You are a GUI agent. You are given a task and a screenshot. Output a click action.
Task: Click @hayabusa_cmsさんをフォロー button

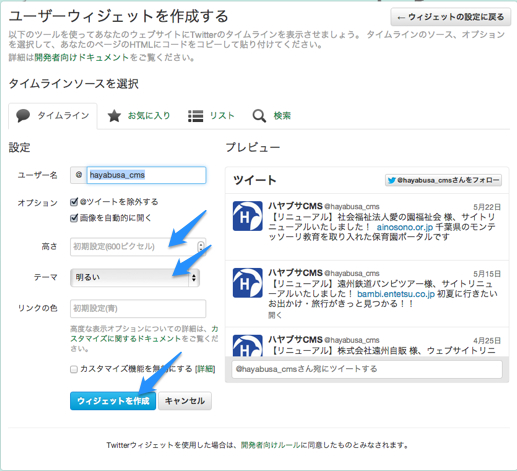click(x=443, y=180)
